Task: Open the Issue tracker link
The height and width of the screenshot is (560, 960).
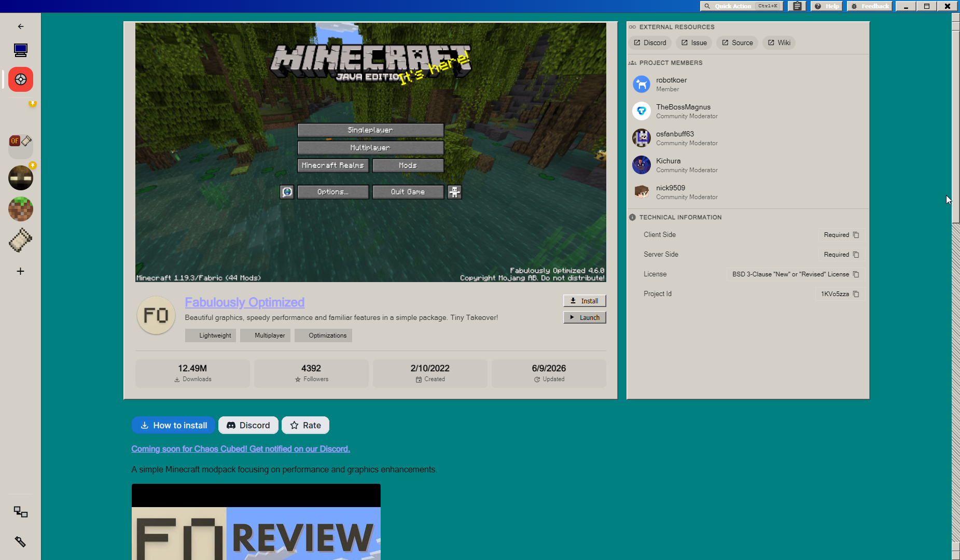Action: (694, 43)
